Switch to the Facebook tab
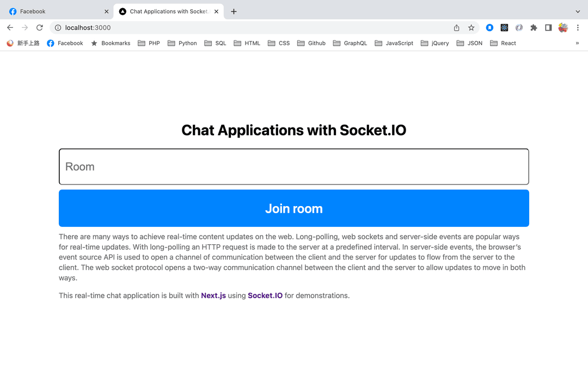The image size is (588, 368). point(54,11)
